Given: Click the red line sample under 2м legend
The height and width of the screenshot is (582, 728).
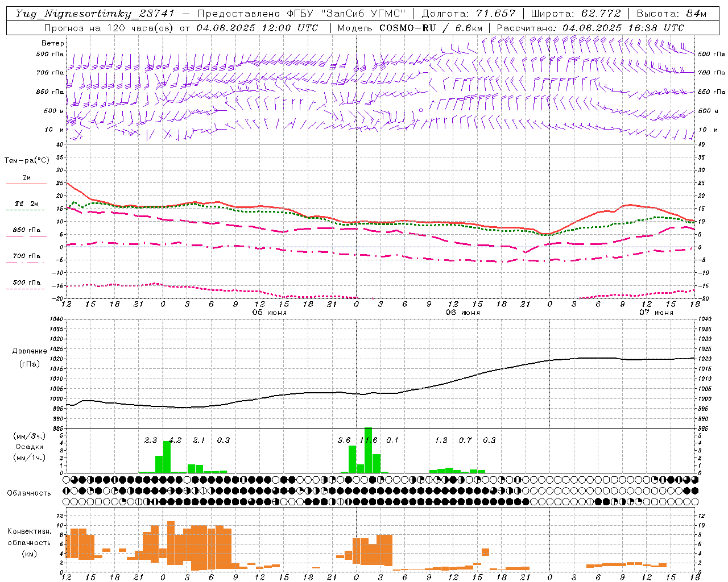Looking at the screenshot, I should (x=27, y=184).
